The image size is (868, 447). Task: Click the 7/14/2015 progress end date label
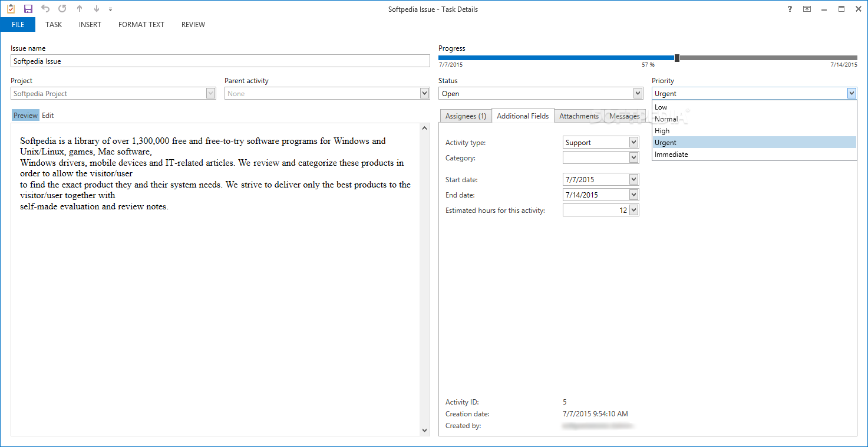click(x=844, y=65)
